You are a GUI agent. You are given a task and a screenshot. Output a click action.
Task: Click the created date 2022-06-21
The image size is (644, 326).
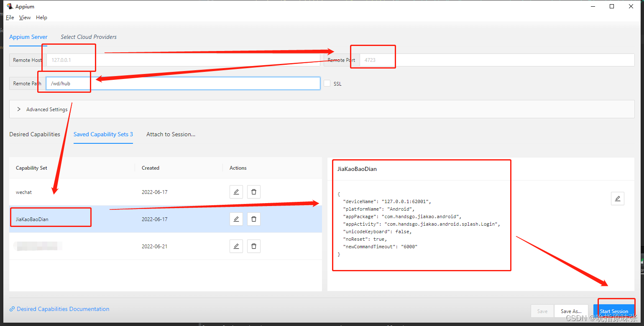click(154, 247)
